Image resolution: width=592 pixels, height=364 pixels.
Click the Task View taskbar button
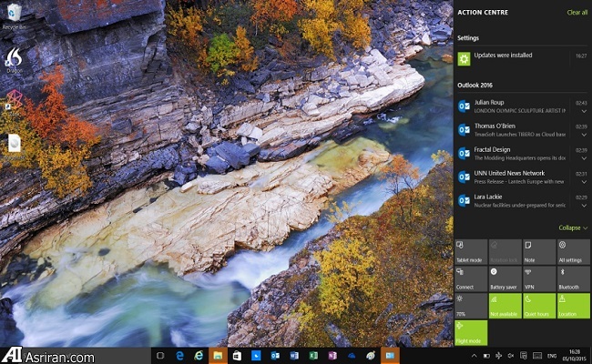160,355
